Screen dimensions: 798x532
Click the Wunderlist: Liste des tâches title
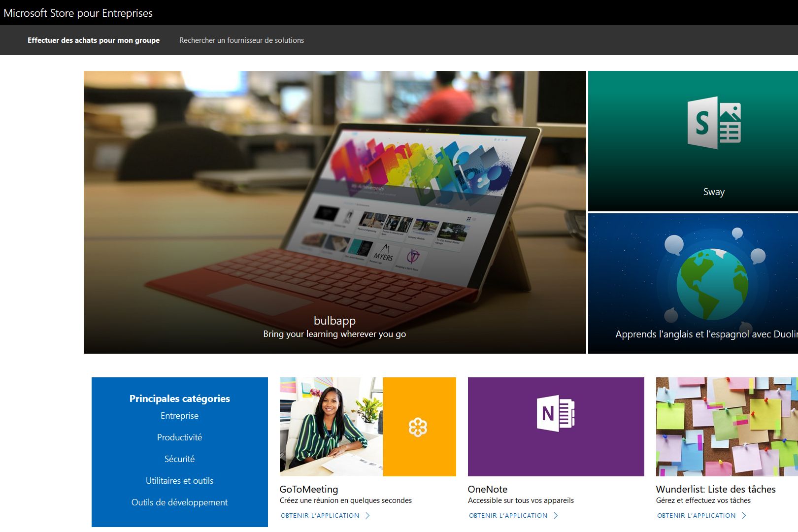716,489
